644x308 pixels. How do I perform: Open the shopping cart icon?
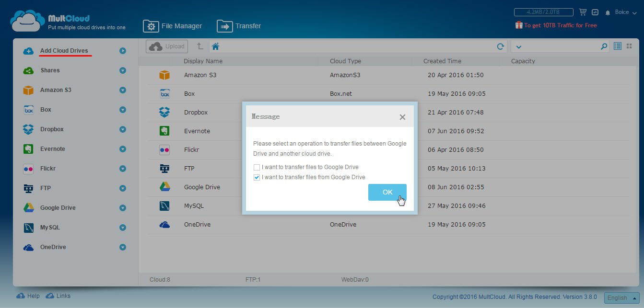(583, 12)
